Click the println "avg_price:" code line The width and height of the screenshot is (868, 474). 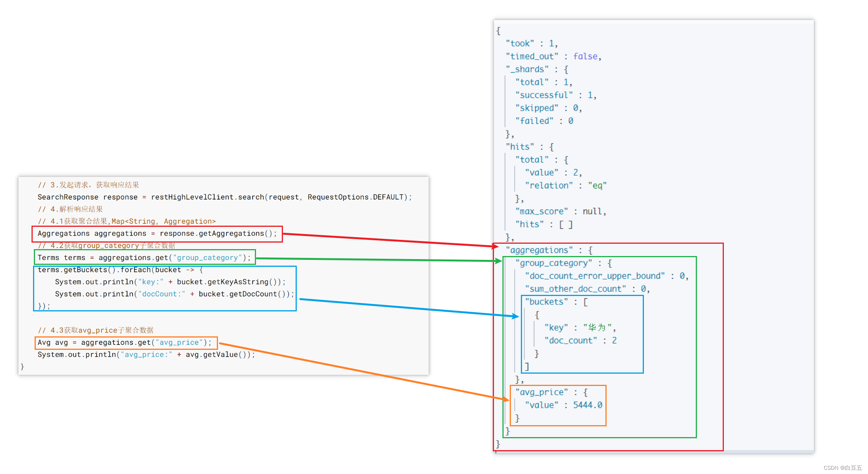(146, 355)
